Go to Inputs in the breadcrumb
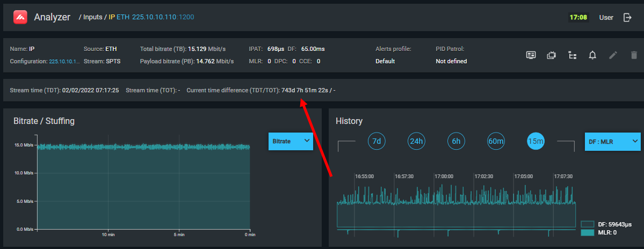644x249 pixels. tap(94, 17)
